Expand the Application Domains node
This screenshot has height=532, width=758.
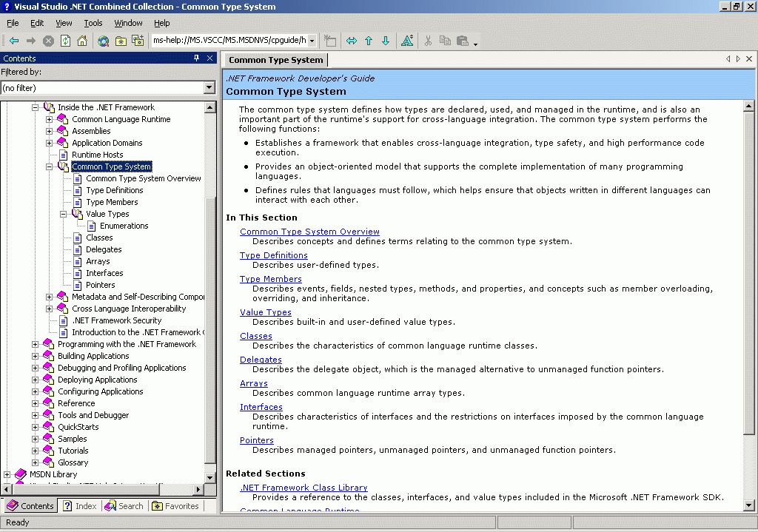point(50,143)
